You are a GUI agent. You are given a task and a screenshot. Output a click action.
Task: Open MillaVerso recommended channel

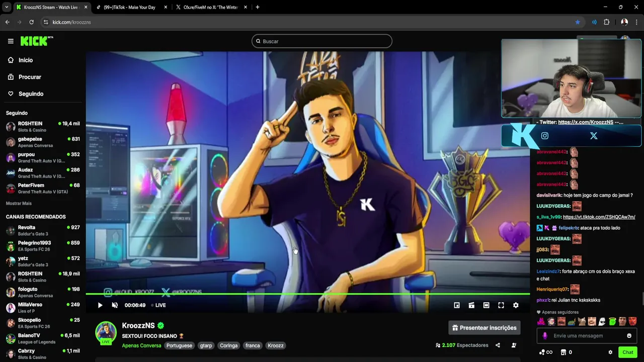click(x=43, y=308)
